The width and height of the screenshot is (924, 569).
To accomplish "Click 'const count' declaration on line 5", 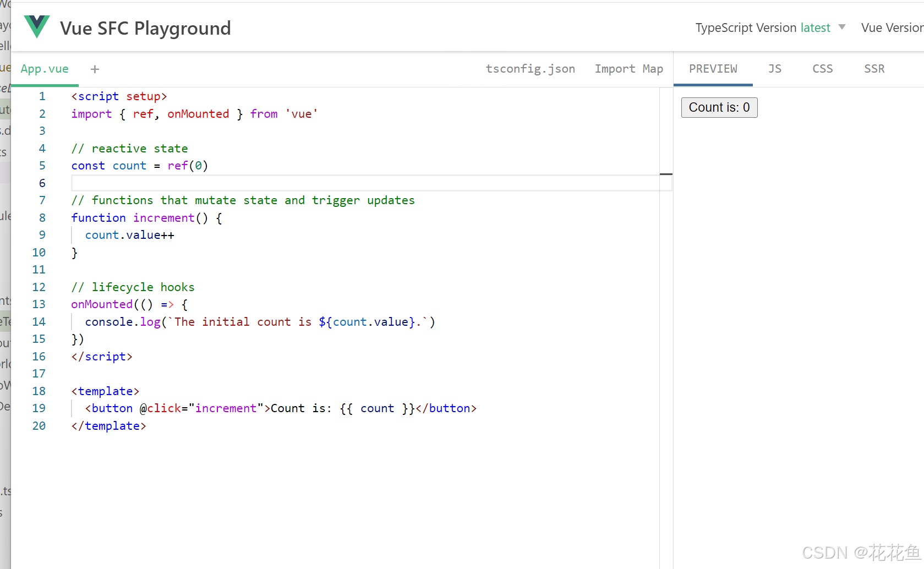I will [x=109, y=166].
